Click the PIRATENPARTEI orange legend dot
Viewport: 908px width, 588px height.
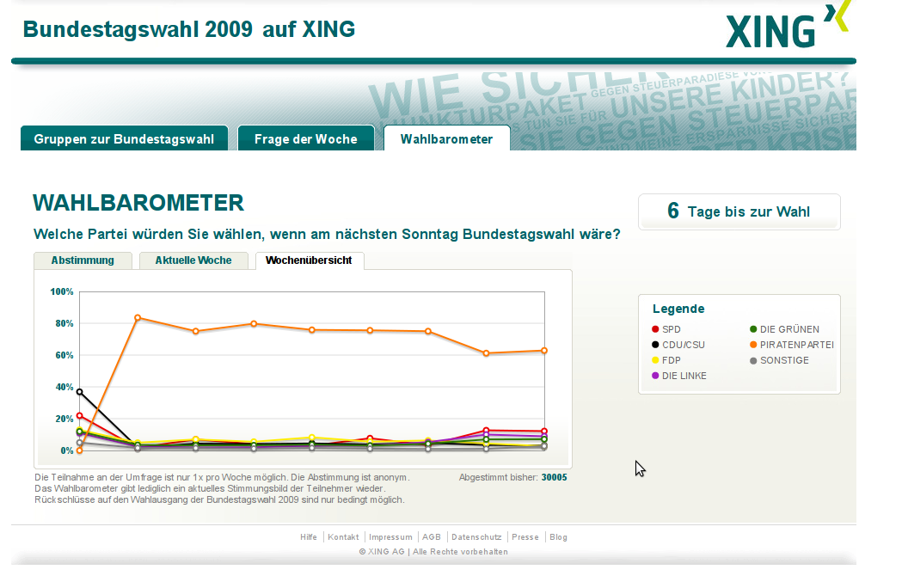753,345
